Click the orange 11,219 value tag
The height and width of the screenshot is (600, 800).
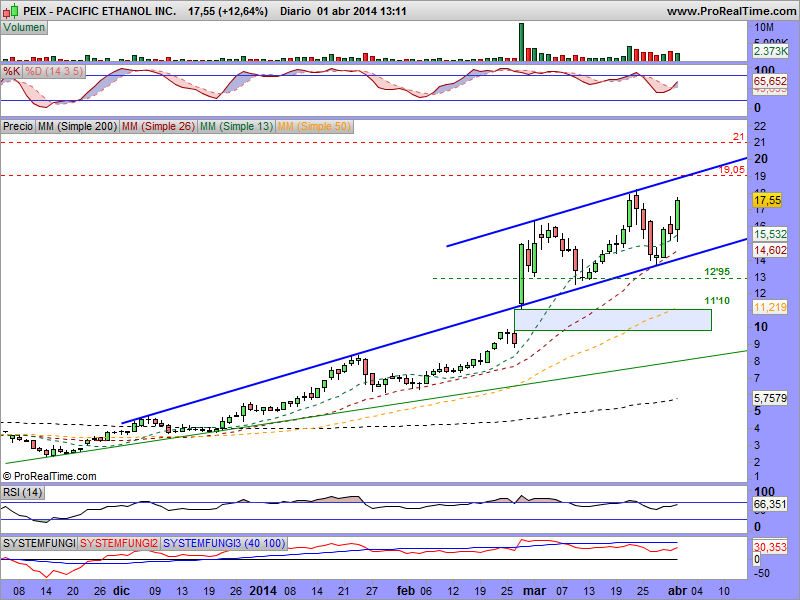point(770,307)
